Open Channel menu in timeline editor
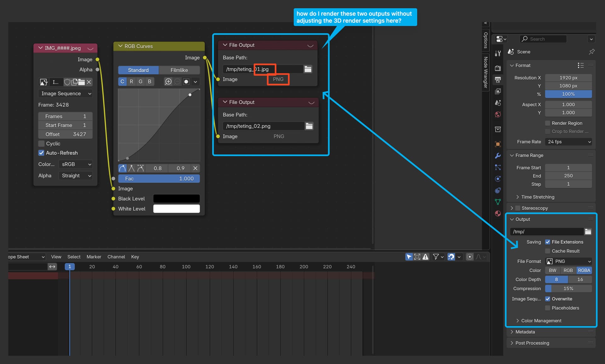Screen dimensions: 605x364 (116, 257)
